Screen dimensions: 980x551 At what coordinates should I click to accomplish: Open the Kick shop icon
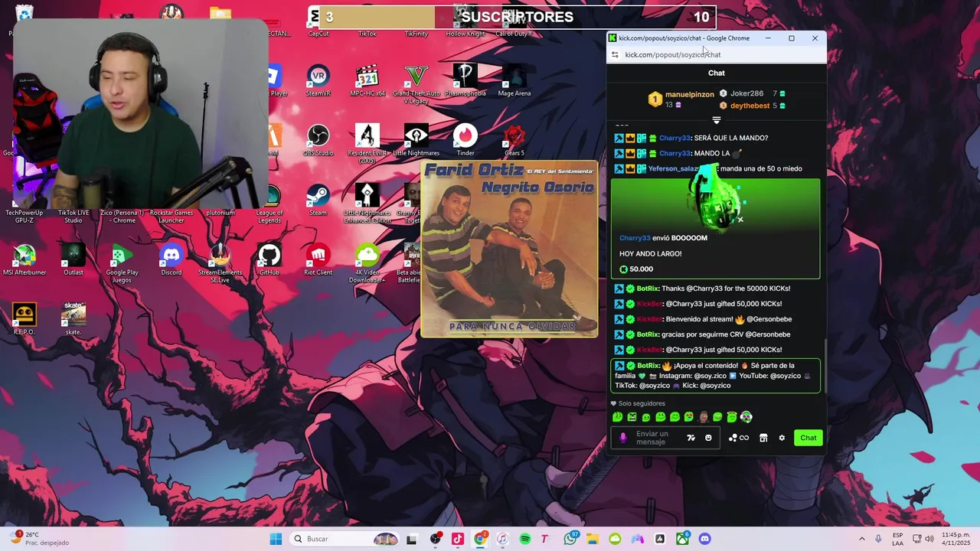(x=763, y=438)
